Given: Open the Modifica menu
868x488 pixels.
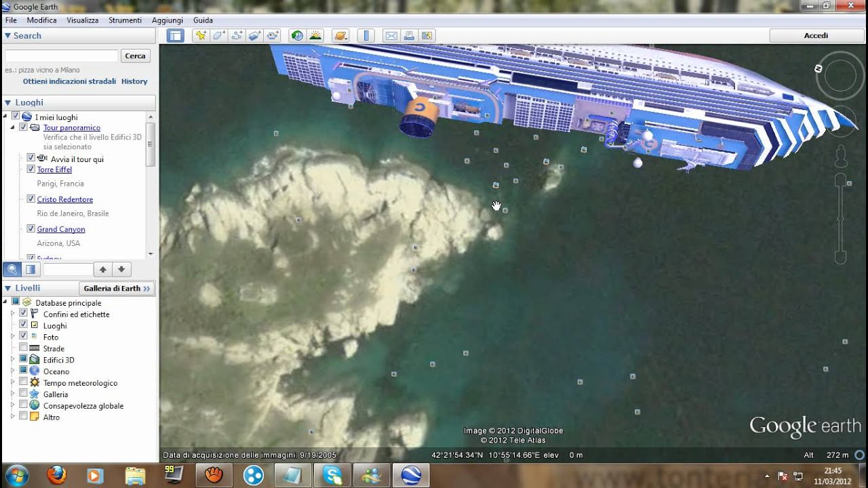Looking at the screenshot, I should tap(42, 20).
